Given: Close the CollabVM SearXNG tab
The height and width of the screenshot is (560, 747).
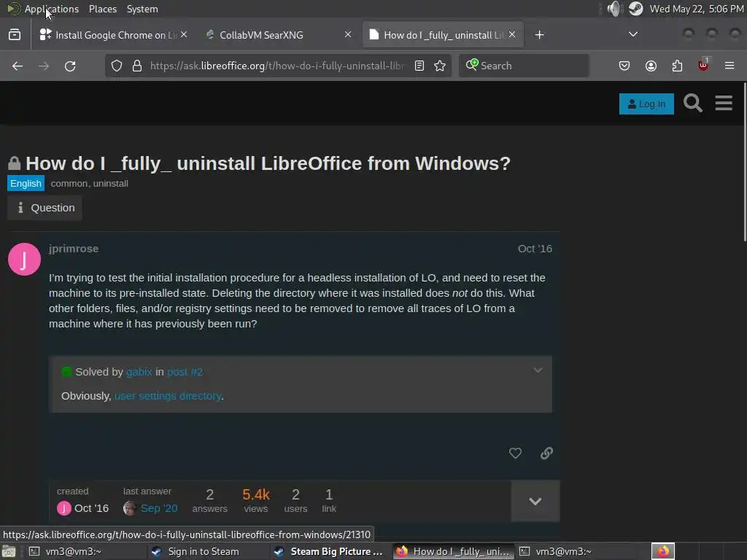Looking at the screenshot, I should pos(348,35).
